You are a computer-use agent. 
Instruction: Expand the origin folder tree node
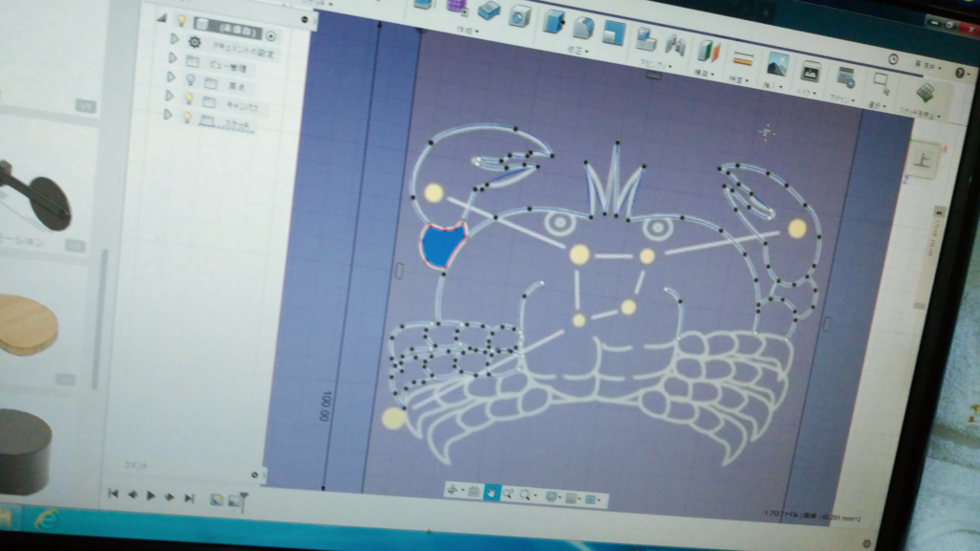point(170,77)
